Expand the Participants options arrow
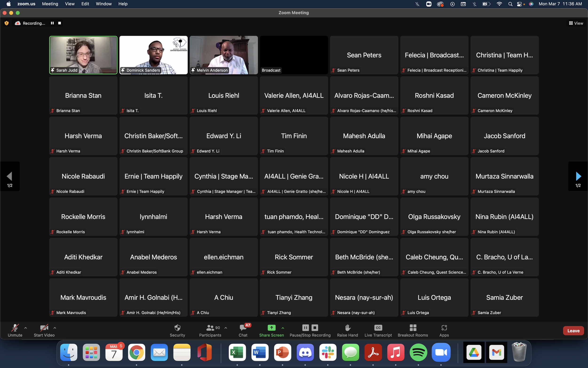Viewport: 588px width, 368px height. pos(226,328)
